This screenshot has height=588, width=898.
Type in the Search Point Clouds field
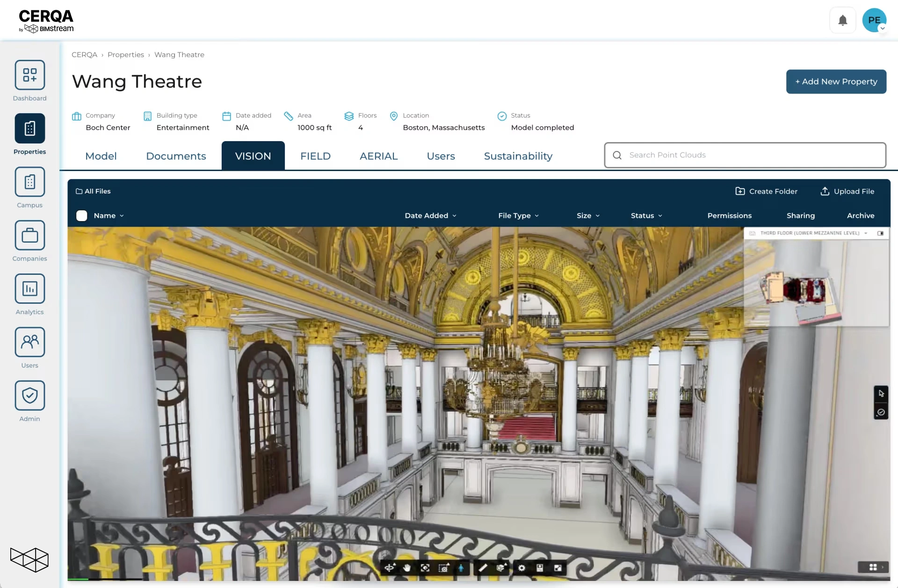point(744,155)
